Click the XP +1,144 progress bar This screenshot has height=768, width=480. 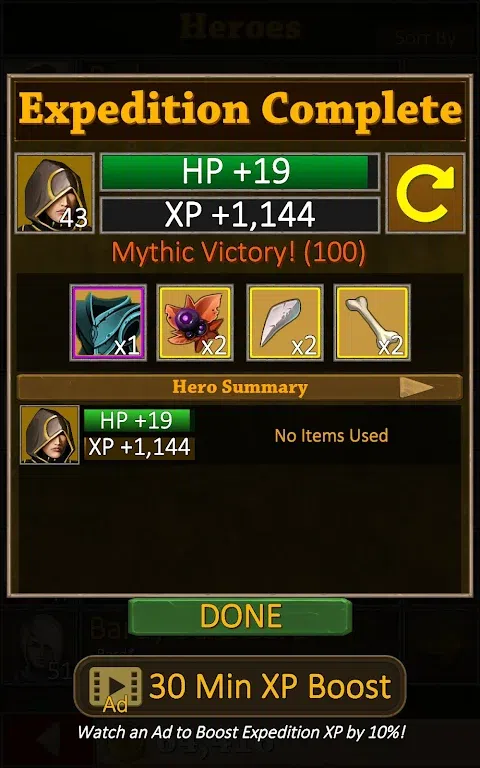pos(240,215)
